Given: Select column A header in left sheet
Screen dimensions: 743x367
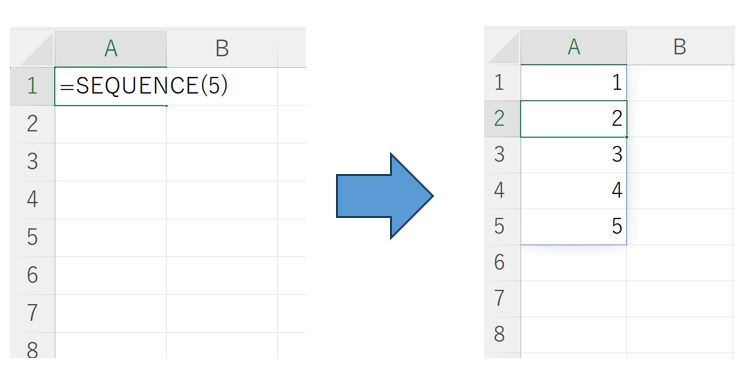Looking at the screenshot, I should pos(110,48).
